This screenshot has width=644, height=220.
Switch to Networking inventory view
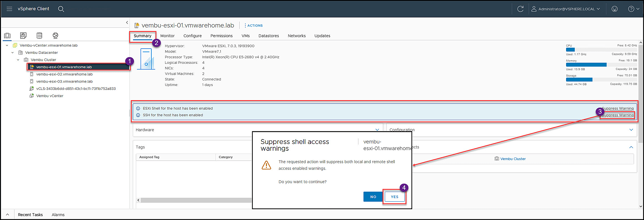55,35
